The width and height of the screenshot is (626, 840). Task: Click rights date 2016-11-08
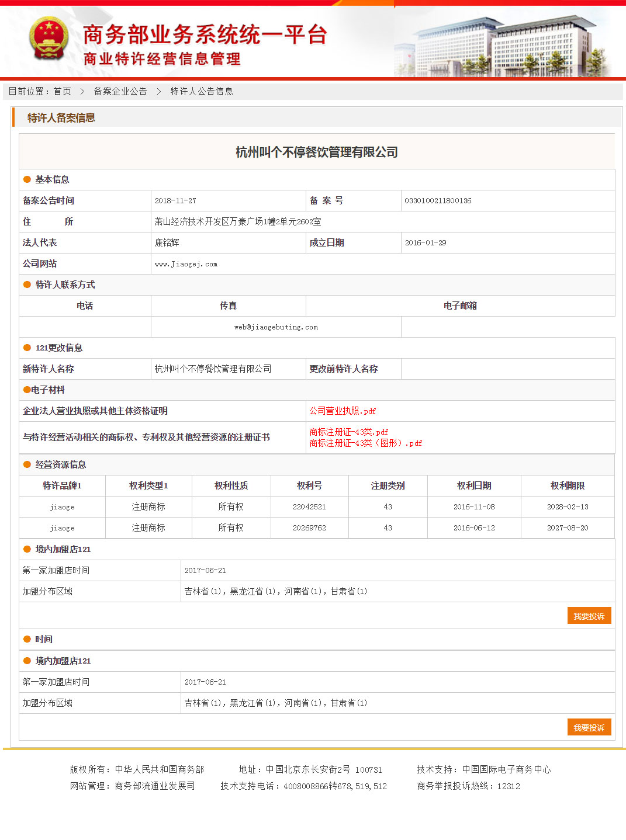click(x=474, y=506)
